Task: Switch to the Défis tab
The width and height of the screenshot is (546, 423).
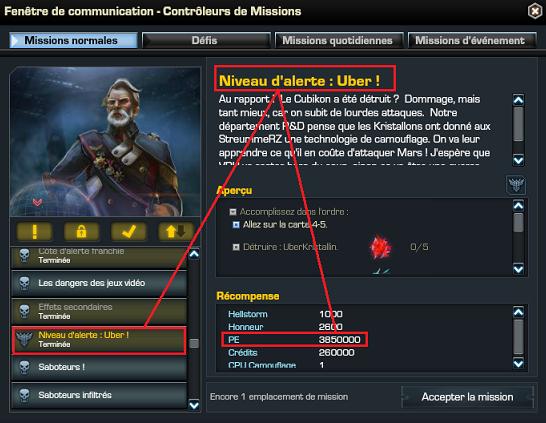Action: 206,40
